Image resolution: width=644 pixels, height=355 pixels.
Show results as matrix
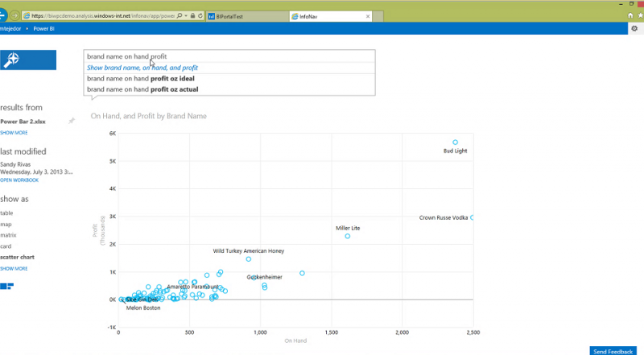point(8,235)
